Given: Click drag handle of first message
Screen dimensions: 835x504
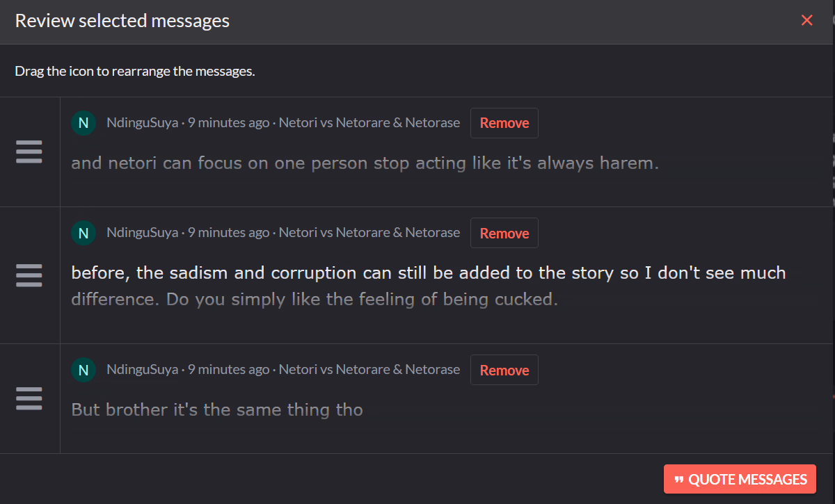Looking at the screenshot, I should tap(29, 152).
